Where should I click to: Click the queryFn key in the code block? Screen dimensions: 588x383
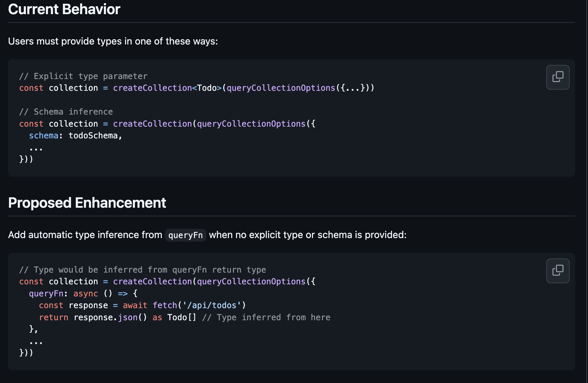[x=46, y=294]
